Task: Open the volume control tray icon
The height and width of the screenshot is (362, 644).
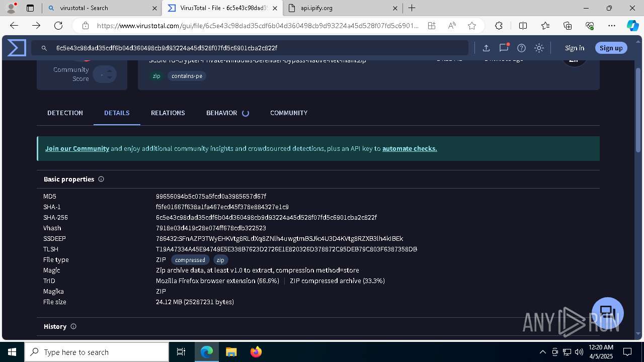Action: click(x=579, y=352)
